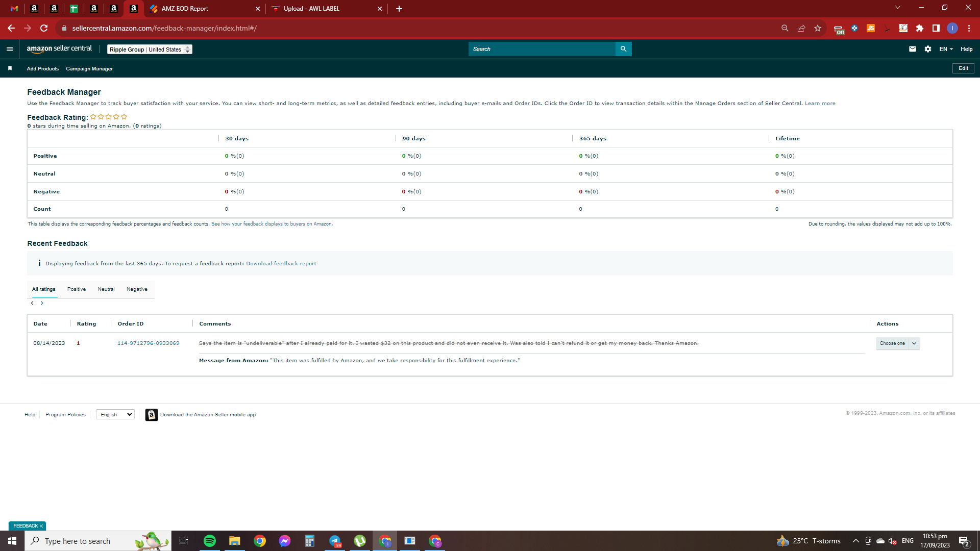The height and width of the screenshot is (551, 980).
Task: Click the zoom magnifier in address bar
Action: (785, 28)
